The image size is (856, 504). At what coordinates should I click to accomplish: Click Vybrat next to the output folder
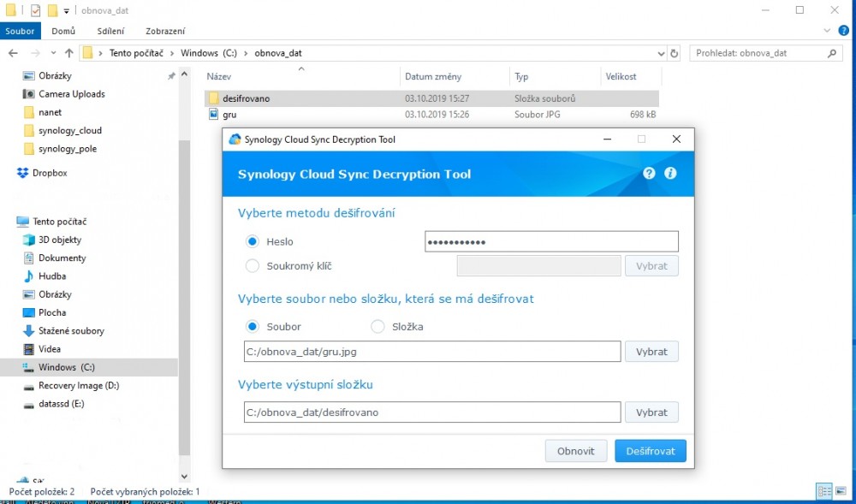[x=651, y=412]
